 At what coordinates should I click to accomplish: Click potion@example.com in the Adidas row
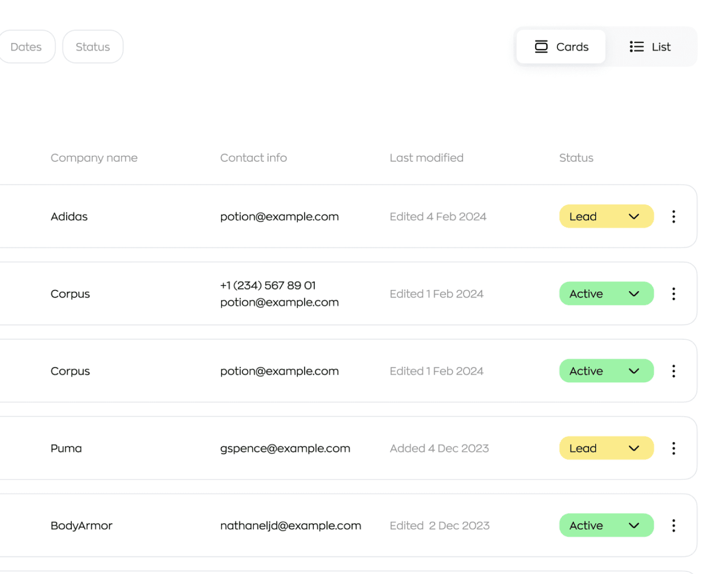(279, 217)
